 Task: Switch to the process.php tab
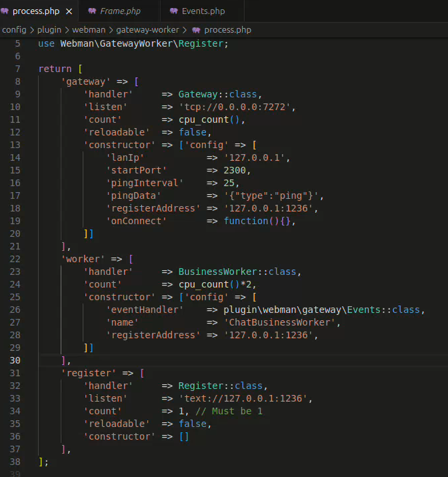[36, 11]
